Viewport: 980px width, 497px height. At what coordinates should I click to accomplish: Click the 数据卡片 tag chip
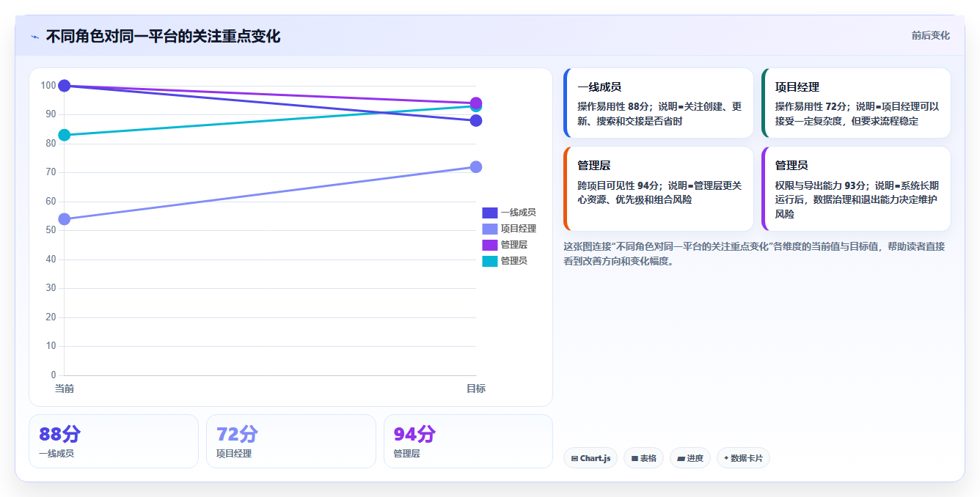(x=743, y=458)
